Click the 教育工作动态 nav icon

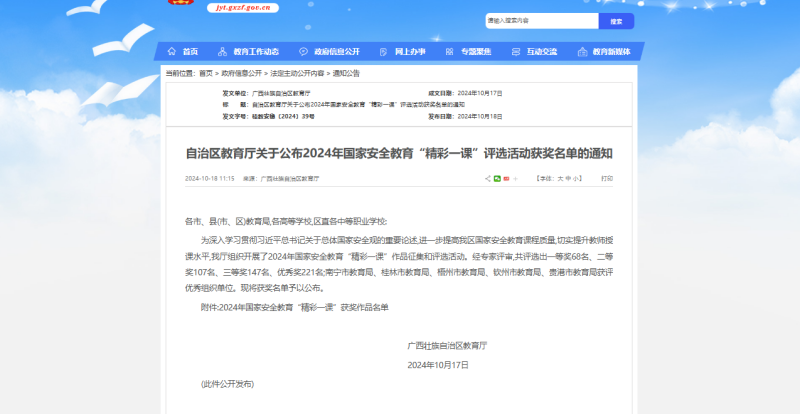click(x=223, y=51)
